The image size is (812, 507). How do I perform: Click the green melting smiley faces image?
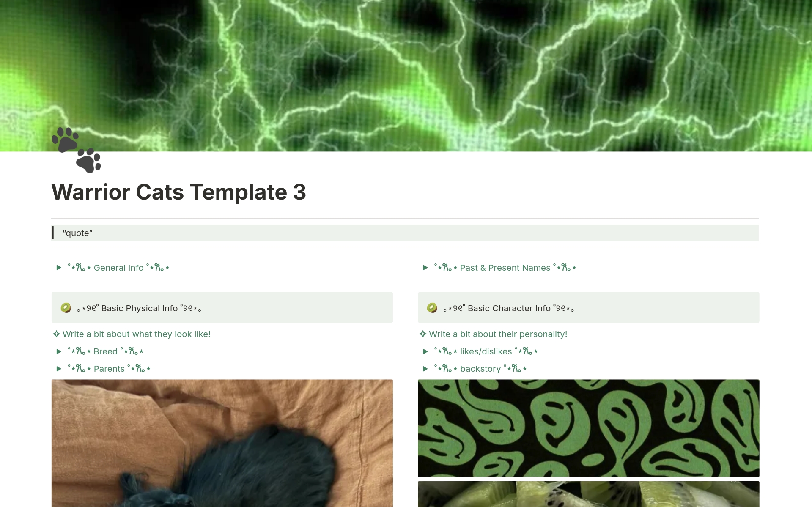588,428
